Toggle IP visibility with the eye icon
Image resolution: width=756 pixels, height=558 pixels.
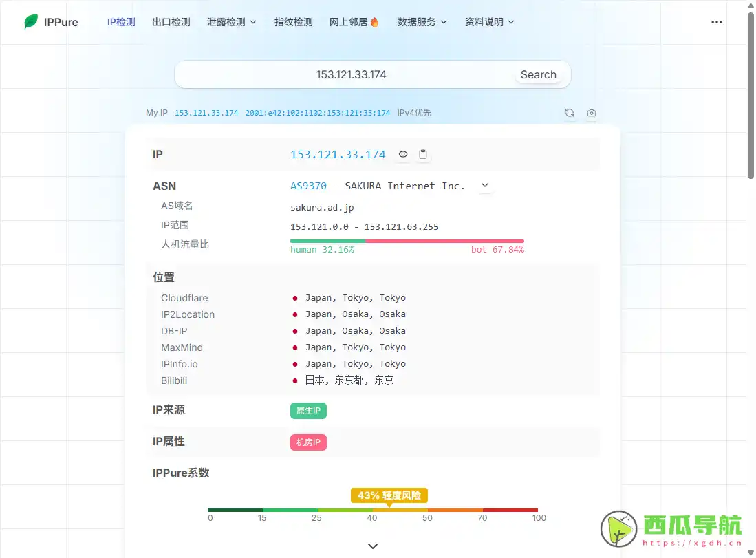pos(403,154)
